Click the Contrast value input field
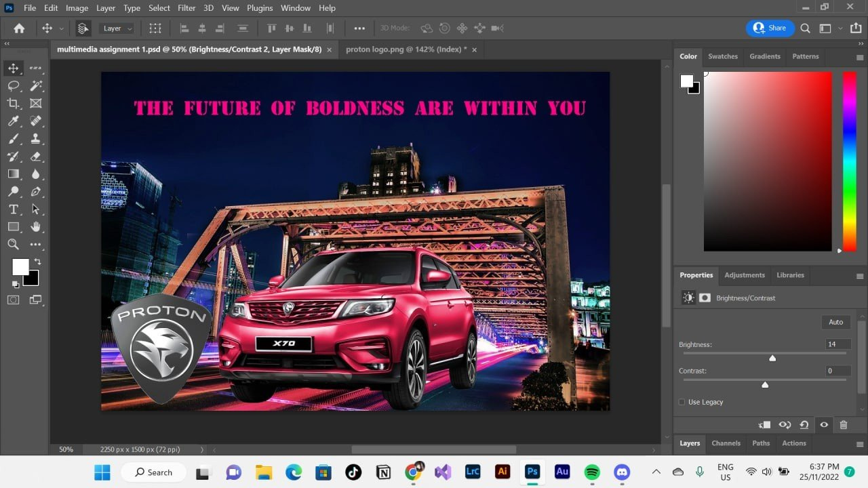The height and width of the screenshot is (488, 868). [837, 371]
